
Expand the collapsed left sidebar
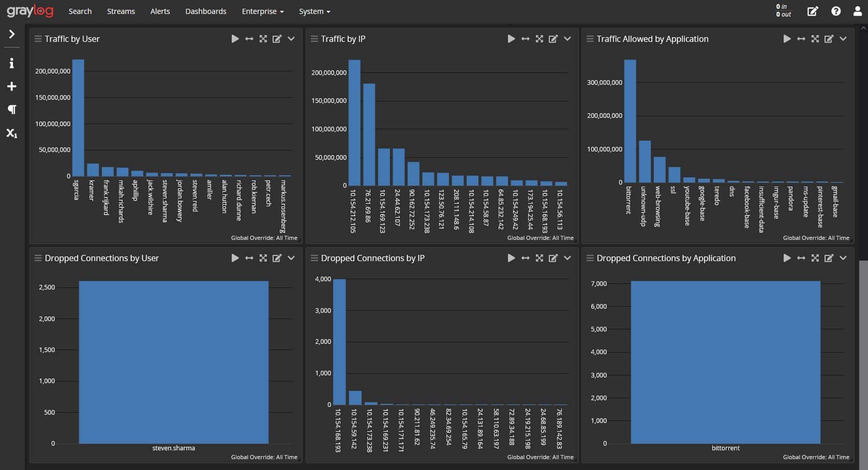[x=11, y=34]
